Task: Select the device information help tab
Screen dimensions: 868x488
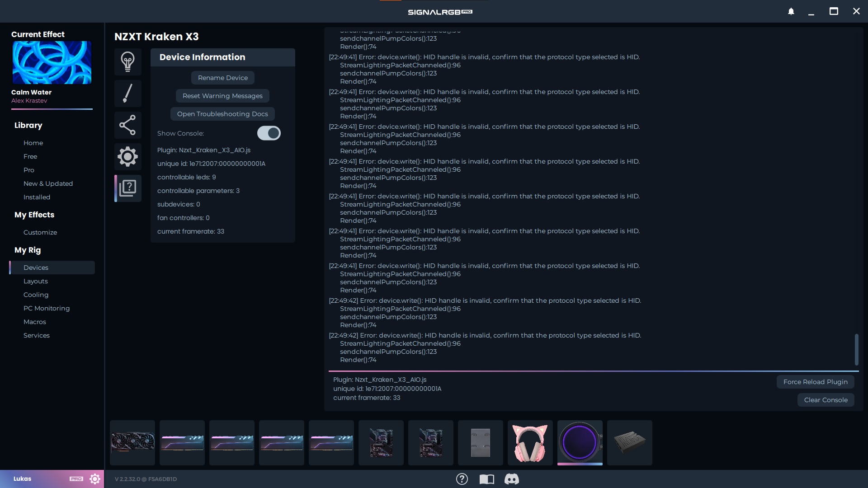Action: [x=128, y=188]
